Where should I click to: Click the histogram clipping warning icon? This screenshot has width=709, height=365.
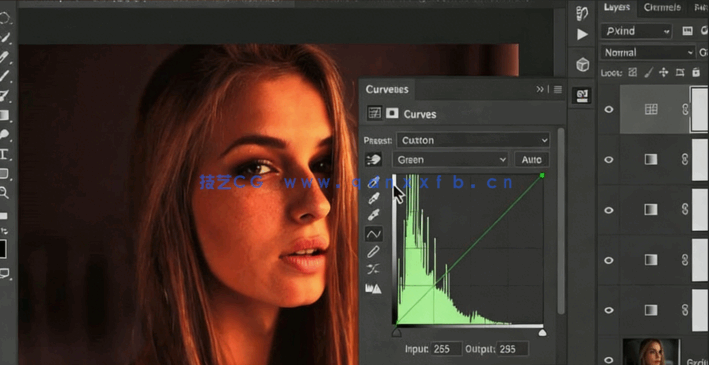pos(373,289)
